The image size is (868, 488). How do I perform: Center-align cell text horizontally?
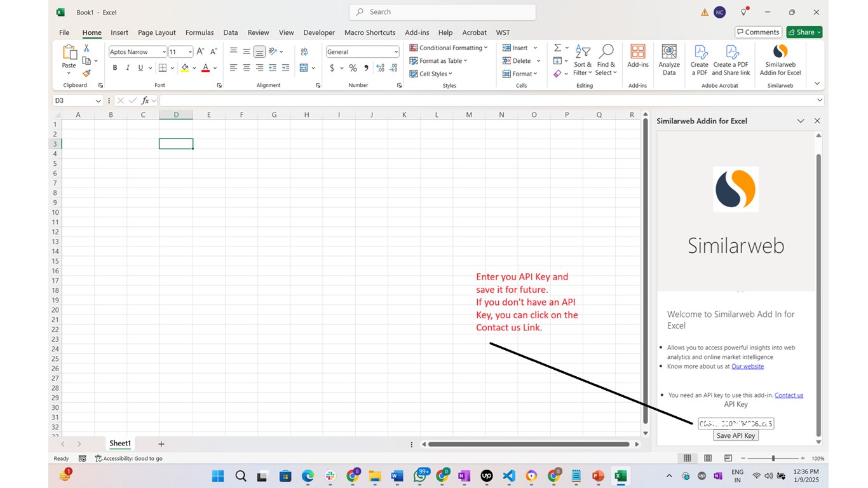(247, 68)
